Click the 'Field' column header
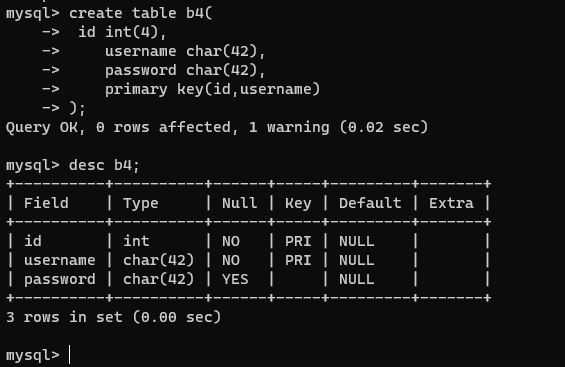The image size is (565, 367). point(46,203)
